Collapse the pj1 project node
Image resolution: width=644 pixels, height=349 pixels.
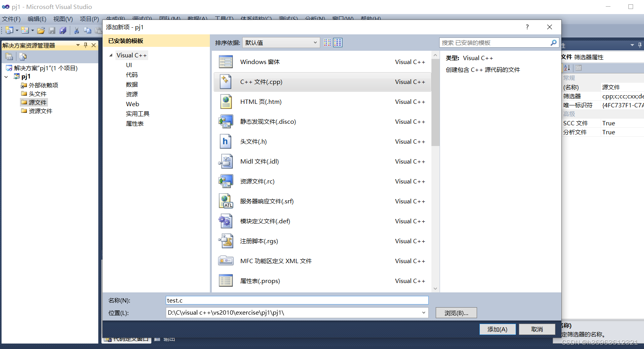6,77
